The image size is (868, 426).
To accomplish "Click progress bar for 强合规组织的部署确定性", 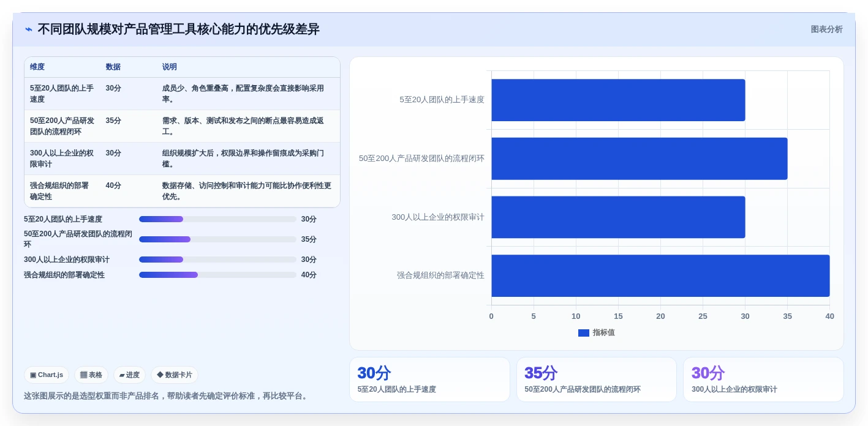I will click(217, 275).
